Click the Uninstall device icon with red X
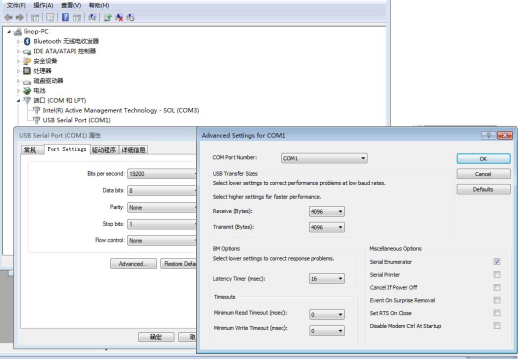The width and height of the screenshot is (520, 360). [119, 17]
